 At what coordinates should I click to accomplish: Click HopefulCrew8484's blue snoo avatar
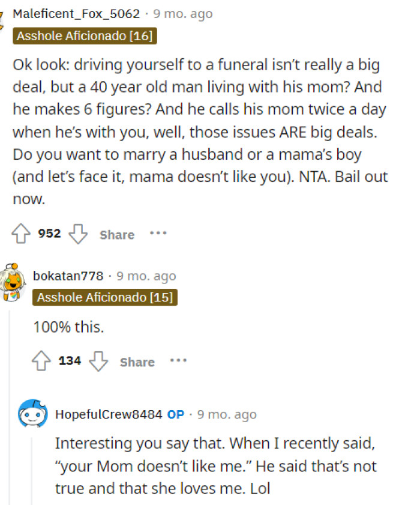[x=35, y=414]
